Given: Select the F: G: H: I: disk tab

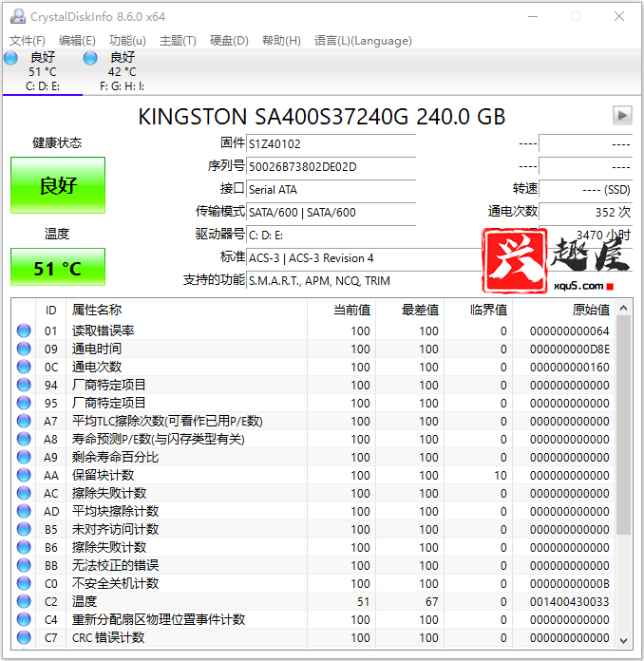Looking at the screenshot, I should click(x=122, y=71).
